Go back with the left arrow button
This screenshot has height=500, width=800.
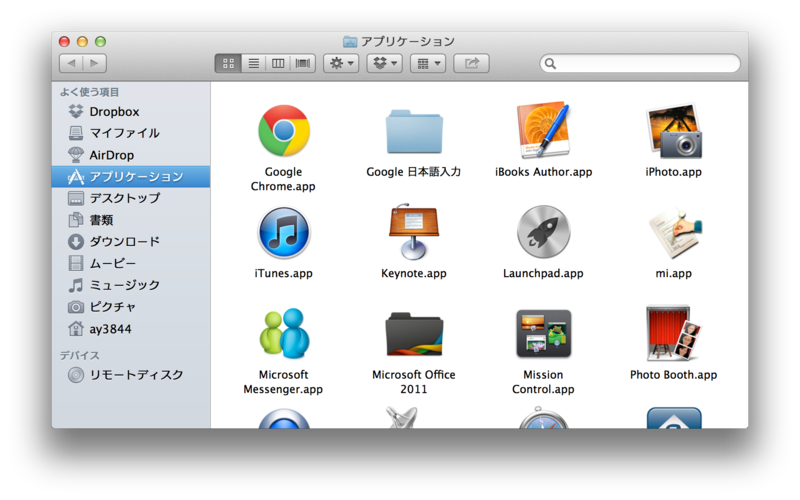71,63
